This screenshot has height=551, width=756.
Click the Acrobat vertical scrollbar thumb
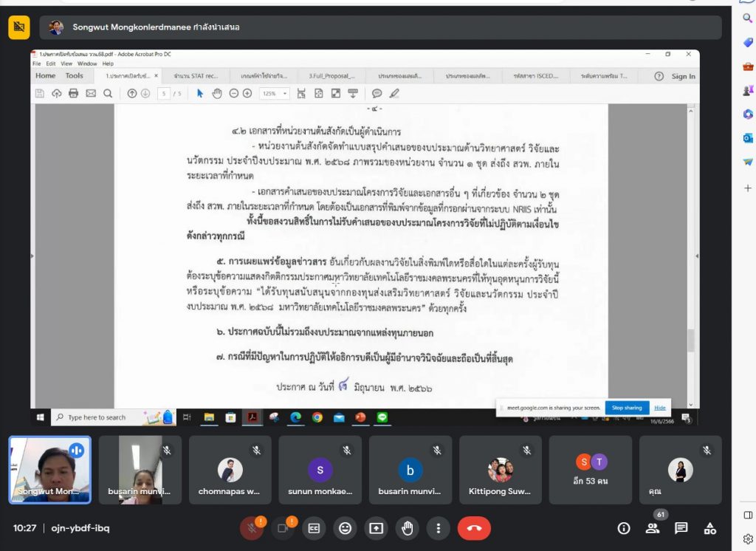click(691, 340)
